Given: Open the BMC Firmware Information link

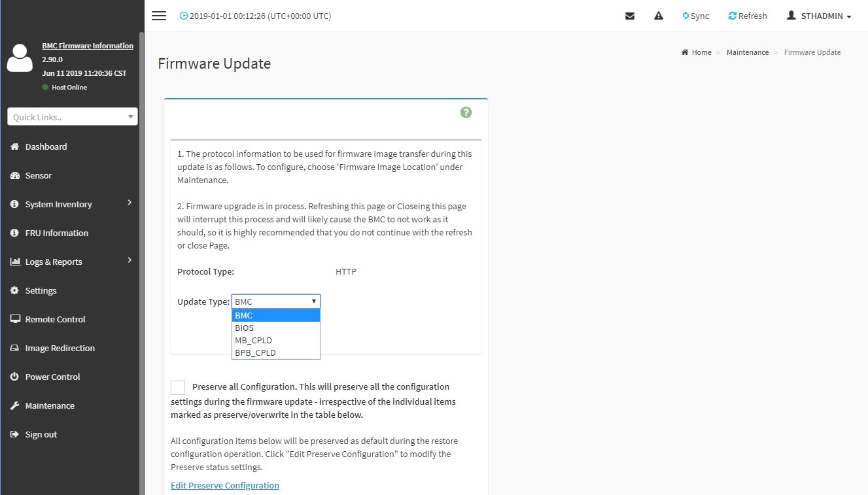Looking at the screenshot, I should tap(88, 45).
